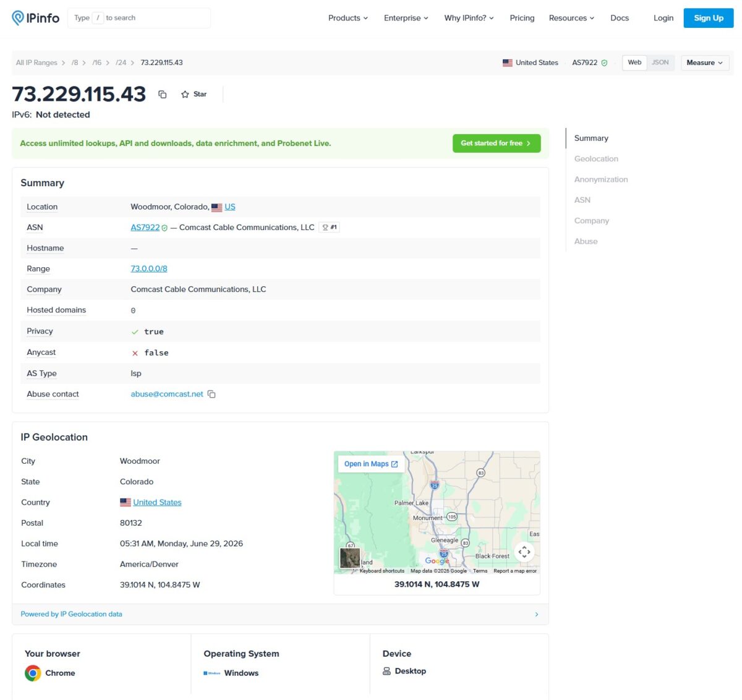Open the /24 breadcrumb
Image resolution: width=742 pixels, height=700 pixels.
121,63
